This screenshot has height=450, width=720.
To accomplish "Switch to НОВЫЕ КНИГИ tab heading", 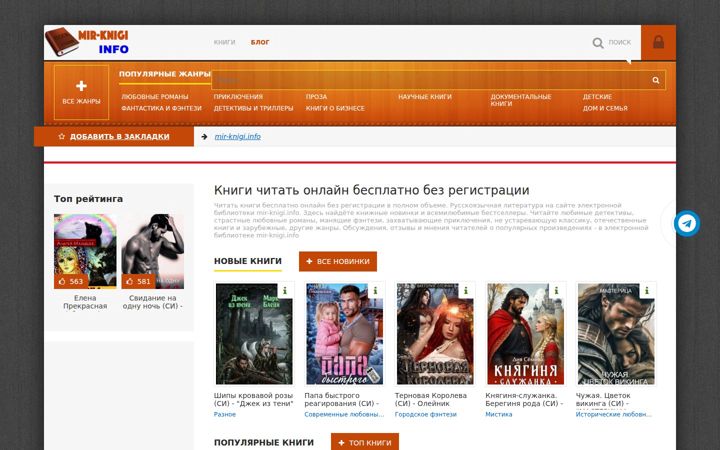I will click(x=248, y=261).
